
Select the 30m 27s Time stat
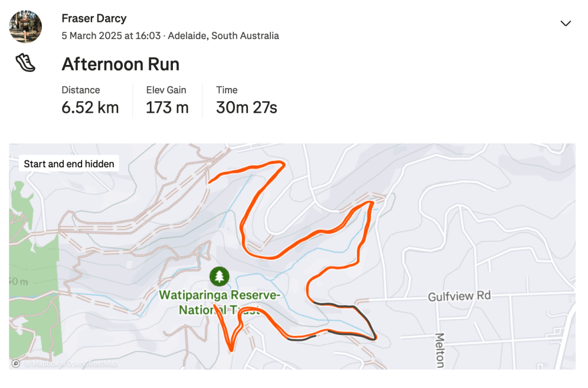[x=246, y=107]
